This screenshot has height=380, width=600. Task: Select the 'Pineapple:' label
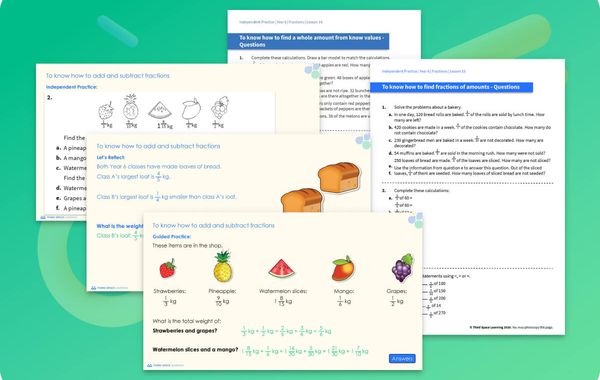coord(222,291)
